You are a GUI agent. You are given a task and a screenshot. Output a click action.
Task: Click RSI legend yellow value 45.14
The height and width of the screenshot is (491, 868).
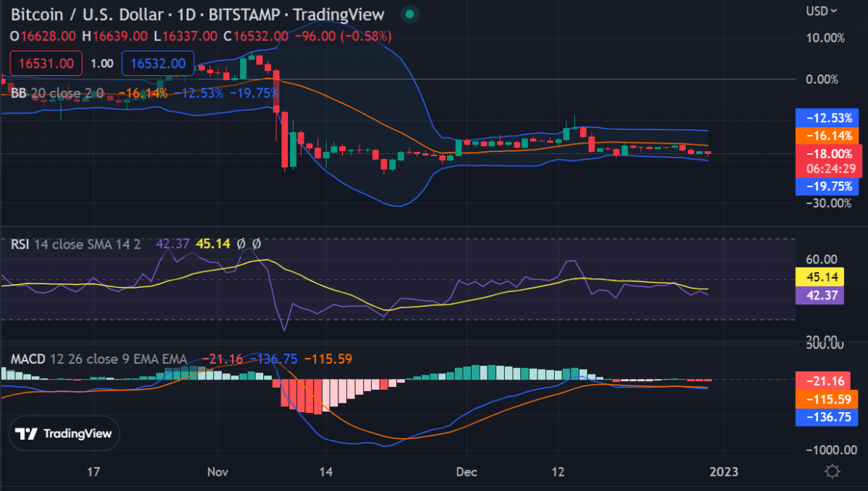[x=213, y=244]
